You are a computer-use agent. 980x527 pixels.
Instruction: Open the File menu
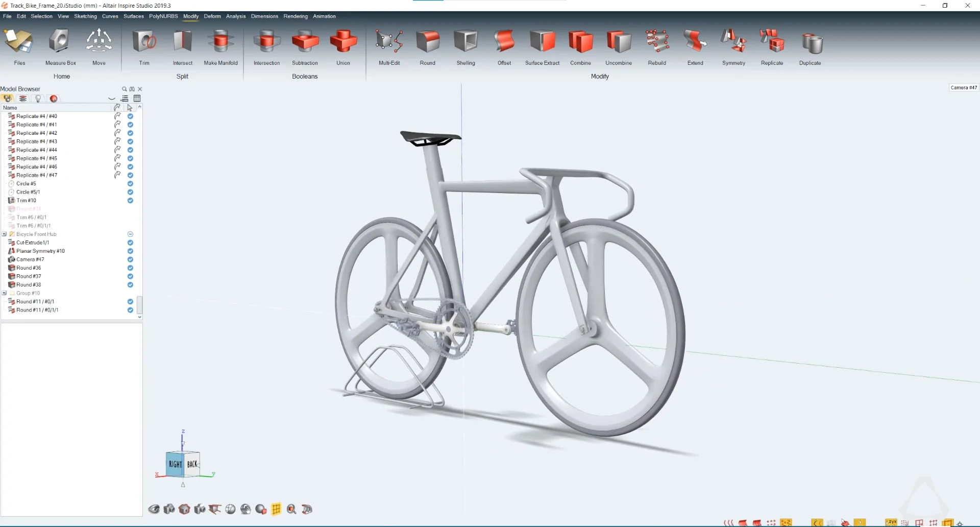(7, 16)
